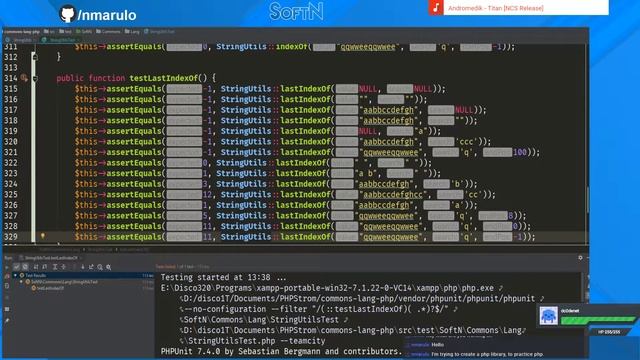640x360 pixels.
Task: Toggle the show ignored tests button
Action: pyautogui.click(x=25, y=267)
